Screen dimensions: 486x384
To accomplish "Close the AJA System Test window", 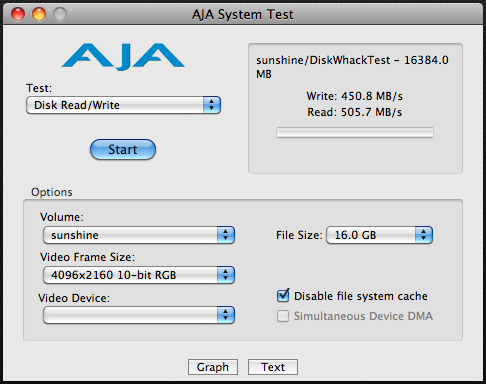I will click(x=18, y=14).
